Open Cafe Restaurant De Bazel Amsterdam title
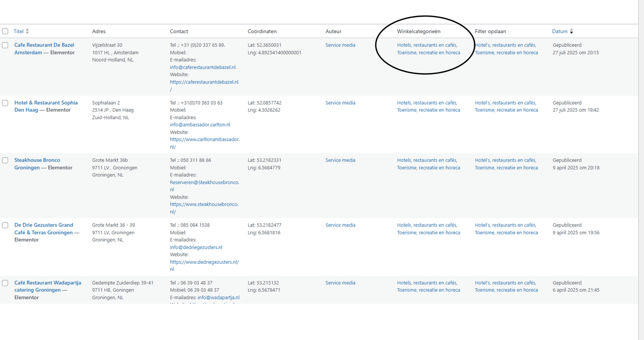 [x=44, y=49]
